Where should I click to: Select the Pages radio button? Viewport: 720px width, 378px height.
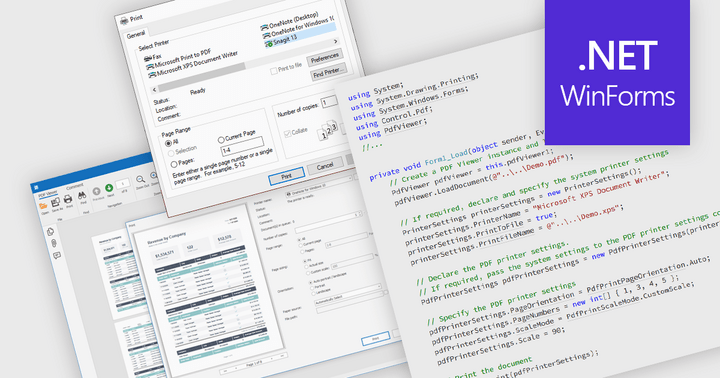click(174, 164)
